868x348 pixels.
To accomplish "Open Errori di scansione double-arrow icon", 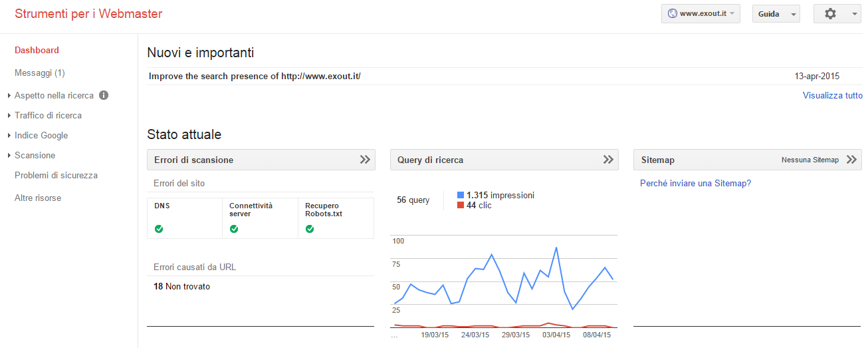I will click(x=364, y=160).
